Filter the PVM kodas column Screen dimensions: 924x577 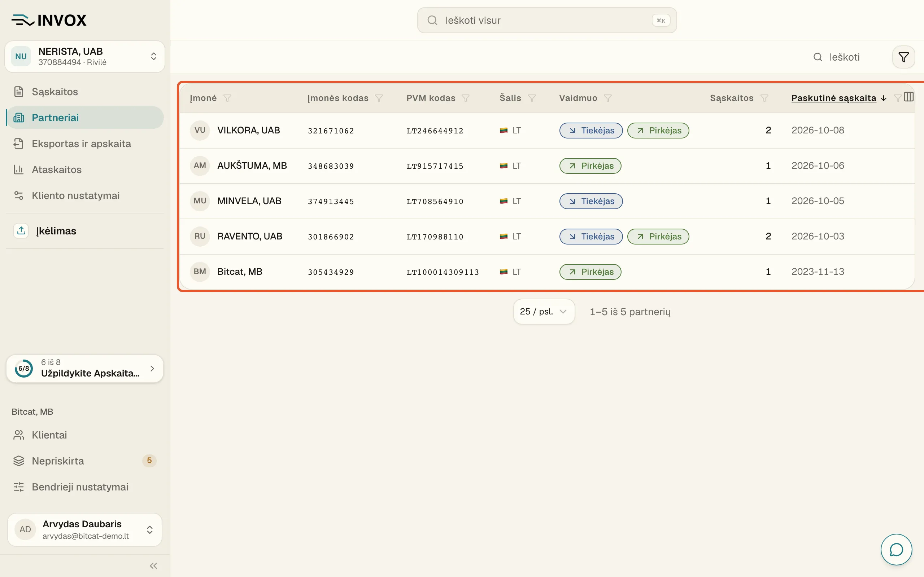click(x=466, y=98)
